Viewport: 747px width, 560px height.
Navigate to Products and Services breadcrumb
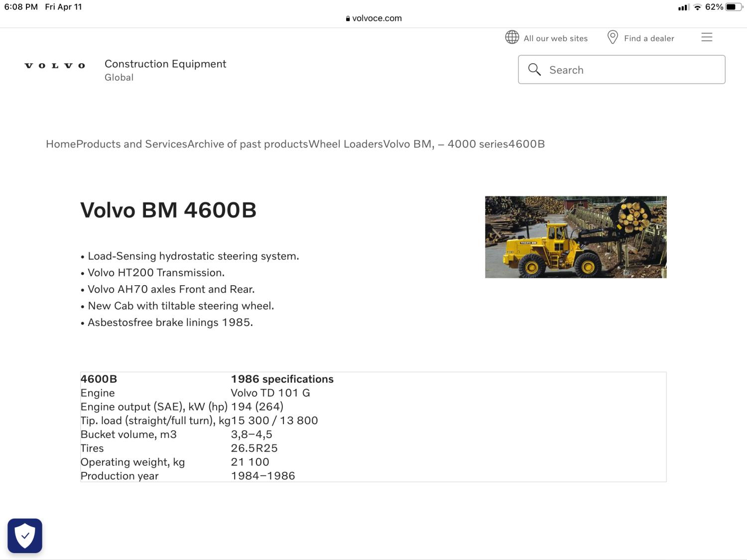pyautogui.click(x=131, y=144)
